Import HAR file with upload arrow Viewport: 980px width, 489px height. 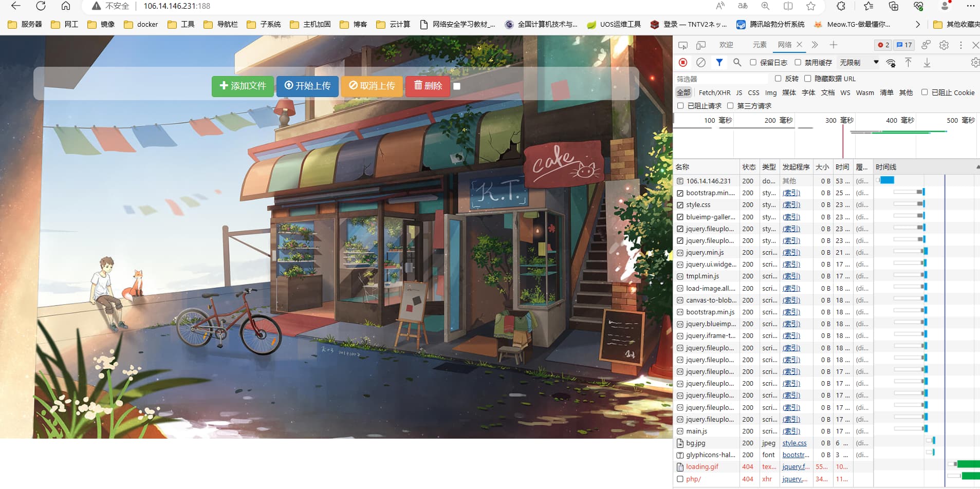(x=909, y=63)
